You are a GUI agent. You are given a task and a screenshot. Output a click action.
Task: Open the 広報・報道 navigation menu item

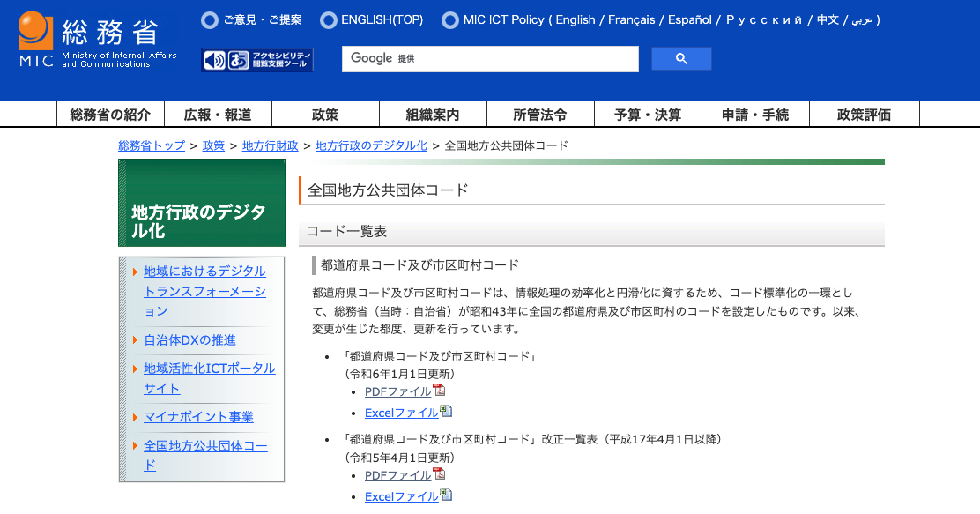pos(218,115)
